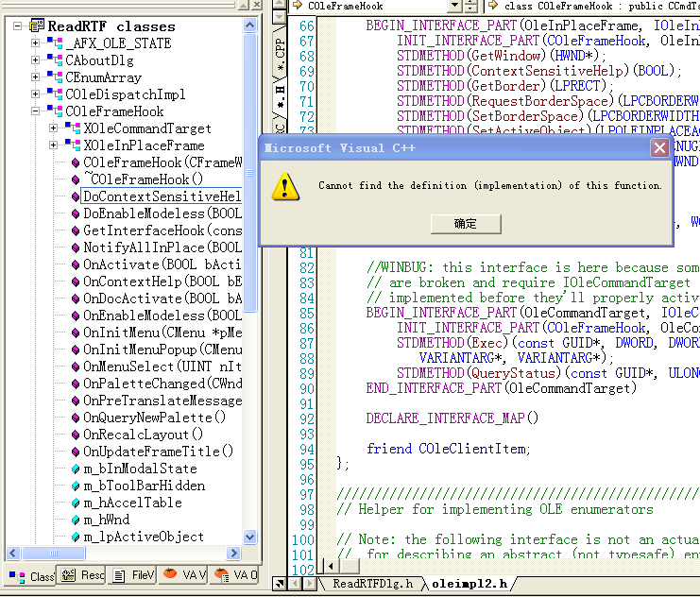Click the m_lpActiveObject member variable icon
700x597 pixels.
tap(76, 537)
